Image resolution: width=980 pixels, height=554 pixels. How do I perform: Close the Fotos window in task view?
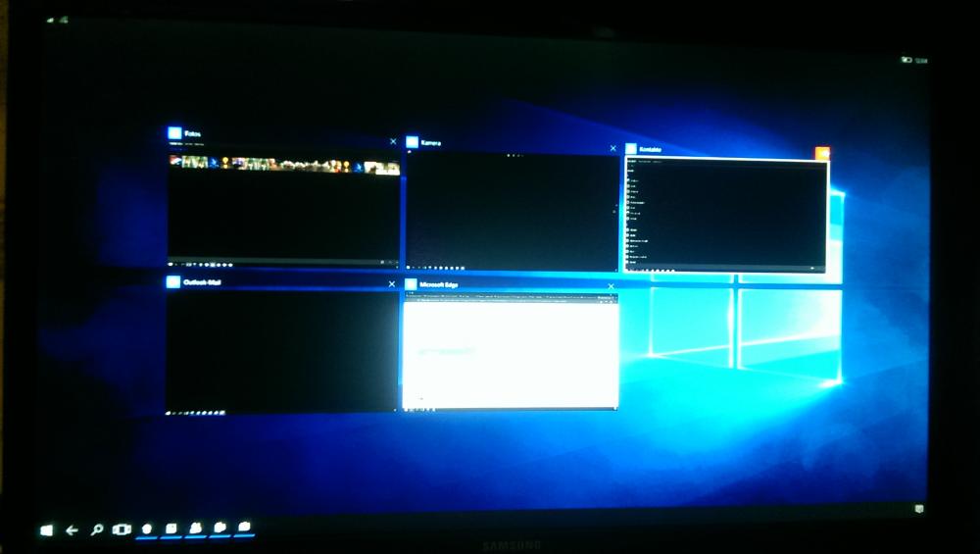[x=393, y=141]
